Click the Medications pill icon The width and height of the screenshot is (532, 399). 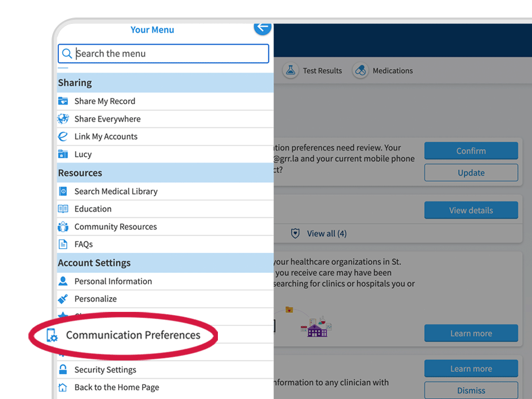[x=360, y=71]
